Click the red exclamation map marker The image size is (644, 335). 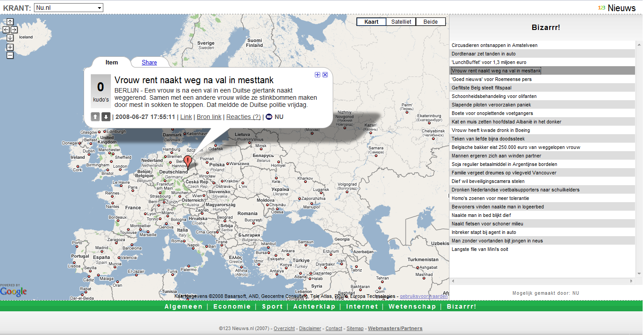point(188,162)
